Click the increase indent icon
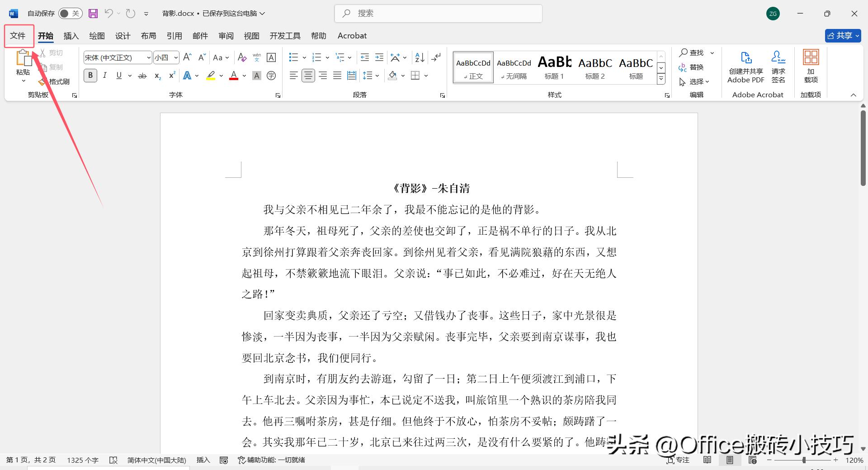The height and width of the screenshot is (470, 868). click(x=379, y=57)
